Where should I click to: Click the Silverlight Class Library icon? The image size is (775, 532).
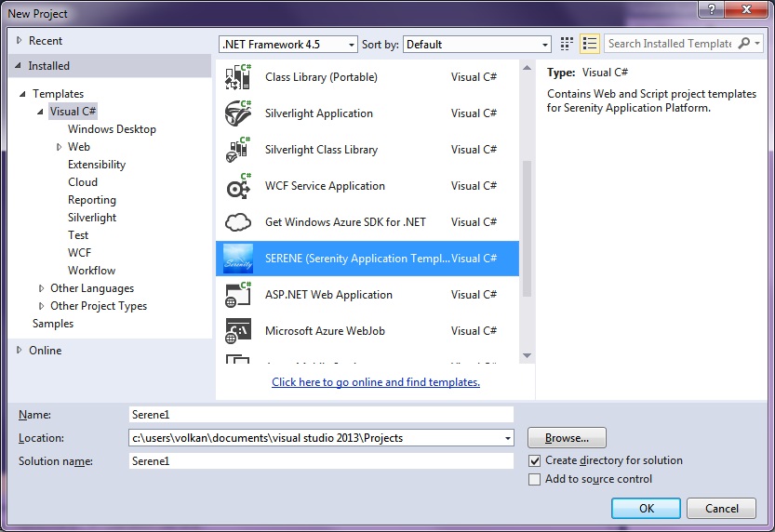pos(238,150)
